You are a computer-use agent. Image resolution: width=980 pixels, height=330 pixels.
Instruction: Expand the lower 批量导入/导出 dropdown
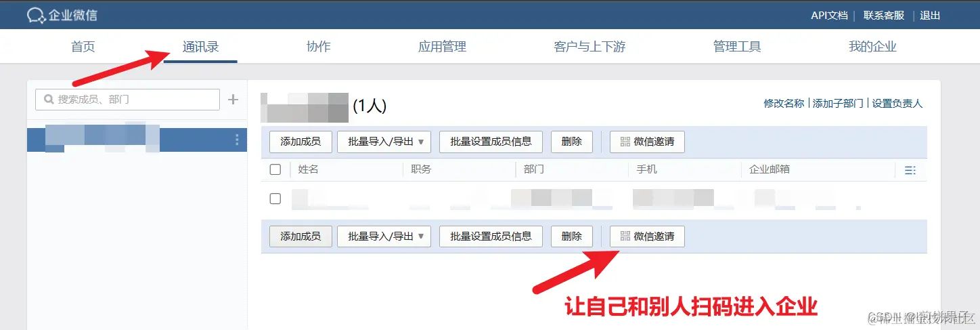click(x=384, y=236)
